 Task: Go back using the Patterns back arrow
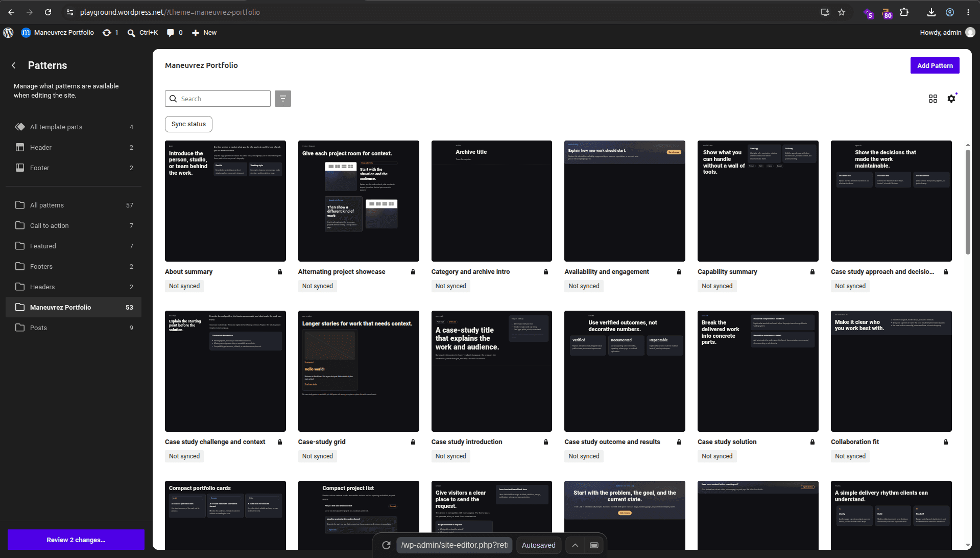click(x=14, y=65)
